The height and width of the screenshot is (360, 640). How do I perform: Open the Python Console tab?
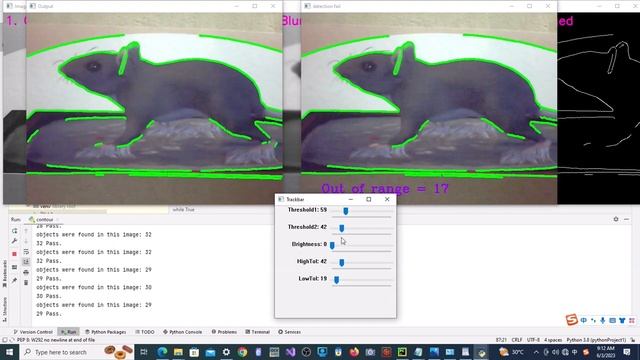coord(182,332)
